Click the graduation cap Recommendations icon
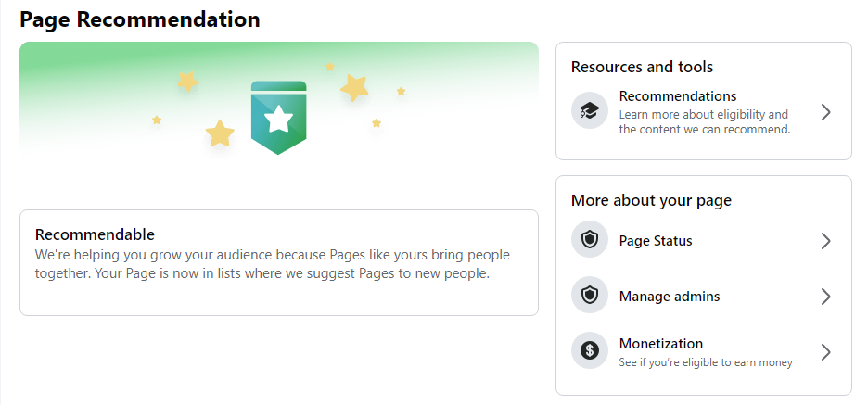The width and height of the screenshot is (868, 405). click(x=590, y=110)
